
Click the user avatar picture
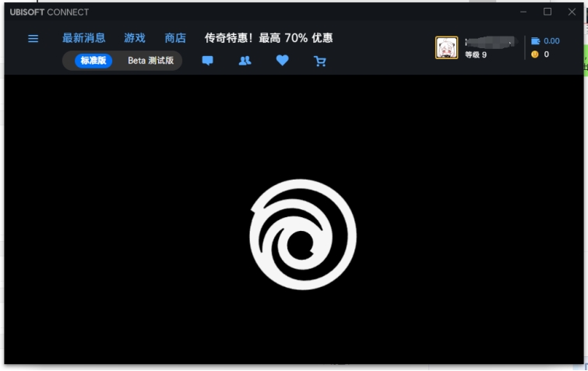click(x=446, y=47)
